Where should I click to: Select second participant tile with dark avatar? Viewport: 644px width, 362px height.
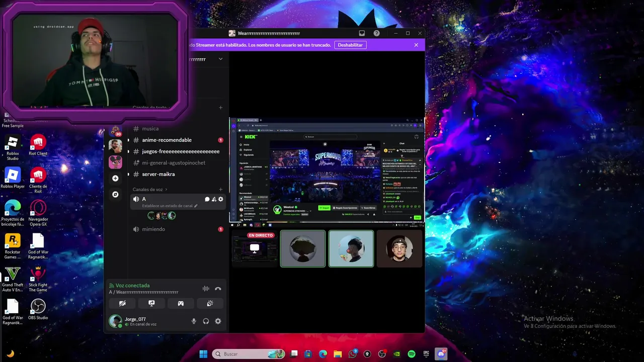click(x=303, y=248)
